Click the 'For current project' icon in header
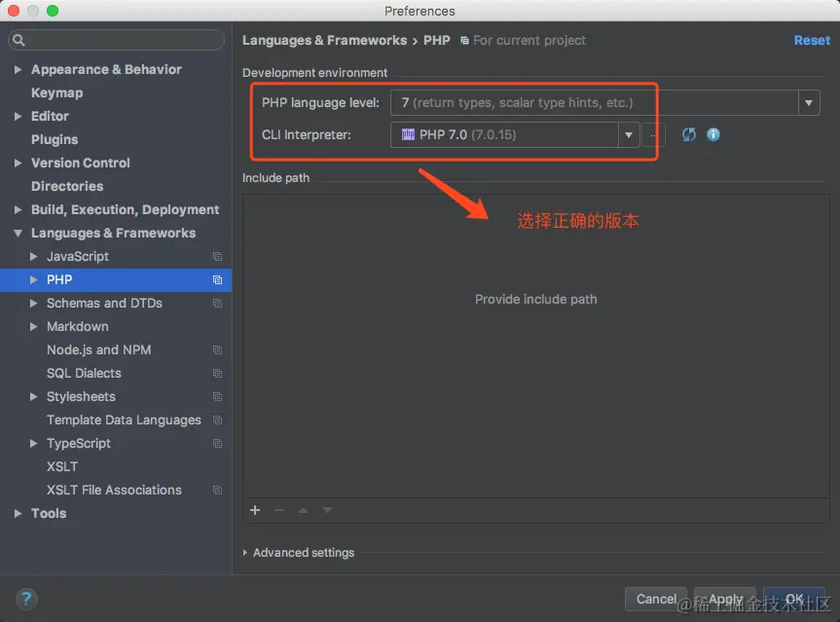This screenshot has height=622, width=840. click(464, 41)
